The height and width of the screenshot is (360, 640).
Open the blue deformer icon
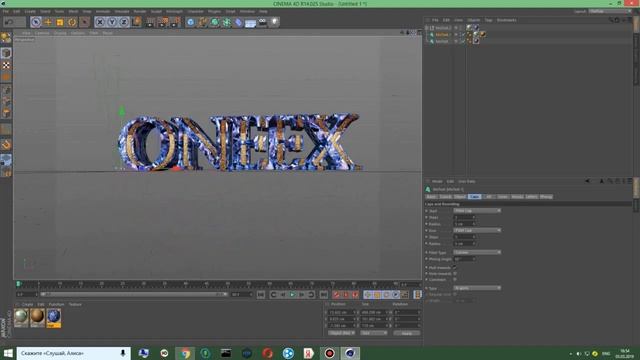(238, 22)
